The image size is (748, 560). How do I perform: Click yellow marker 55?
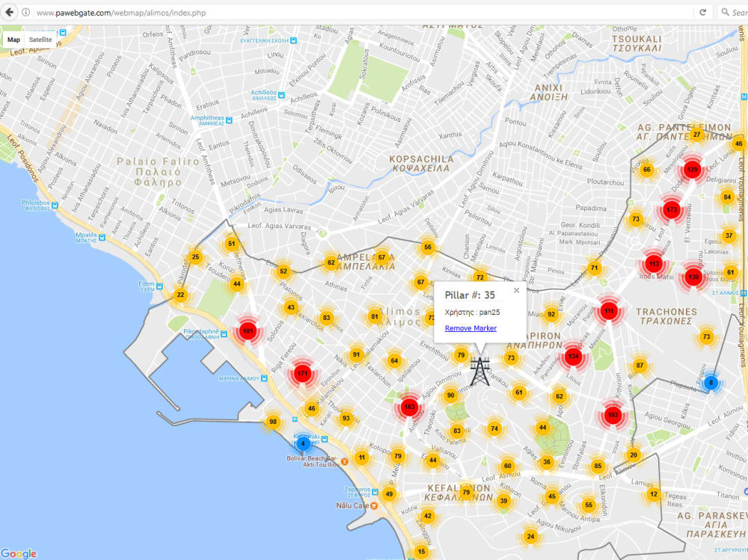pos(589,505)
